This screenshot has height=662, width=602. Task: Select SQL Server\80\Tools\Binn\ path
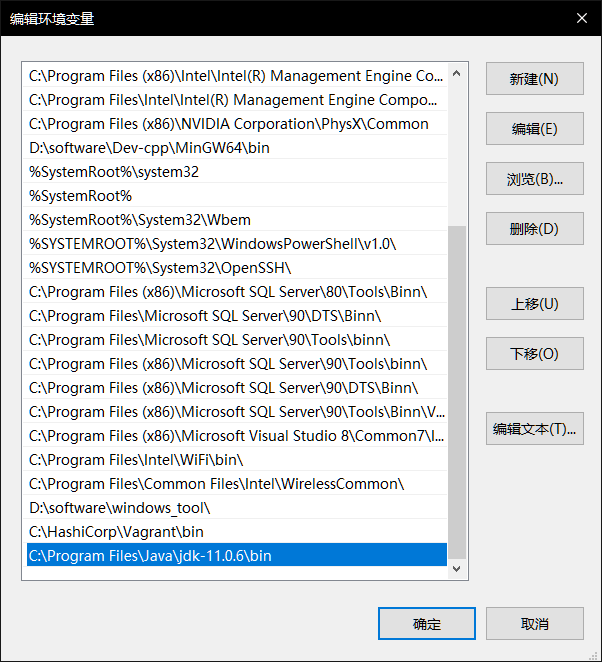click(x=237, y=292)
